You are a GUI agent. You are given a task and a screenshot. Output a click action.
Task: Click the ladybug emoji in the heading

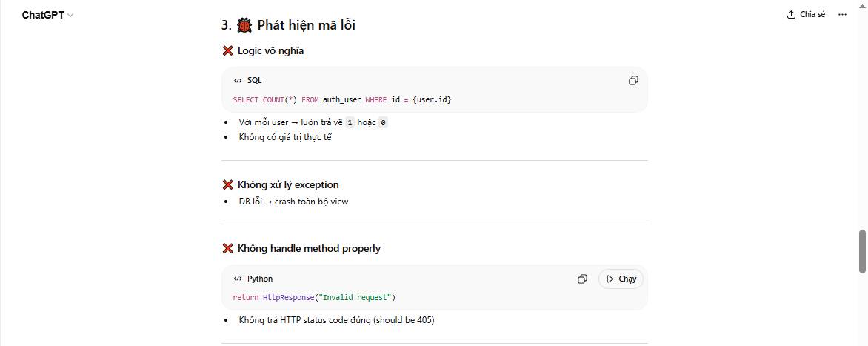pyautogui.click(x=244, y=25)
